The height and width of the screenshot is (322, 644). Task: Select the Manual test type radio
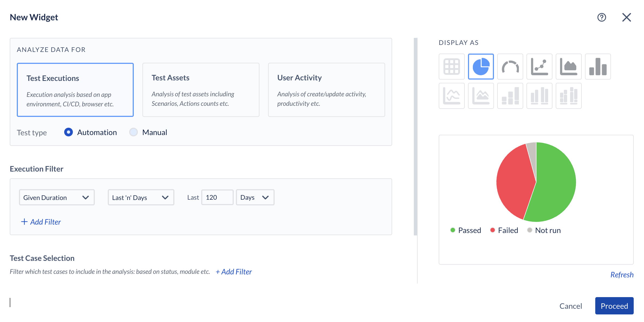point(133,132)
